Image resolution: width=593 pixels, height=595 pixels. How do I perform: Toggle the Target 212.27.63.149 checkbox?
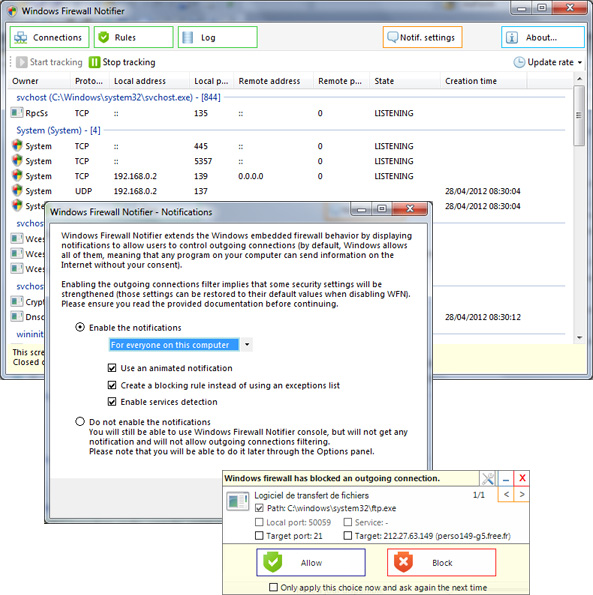point(348,536)
